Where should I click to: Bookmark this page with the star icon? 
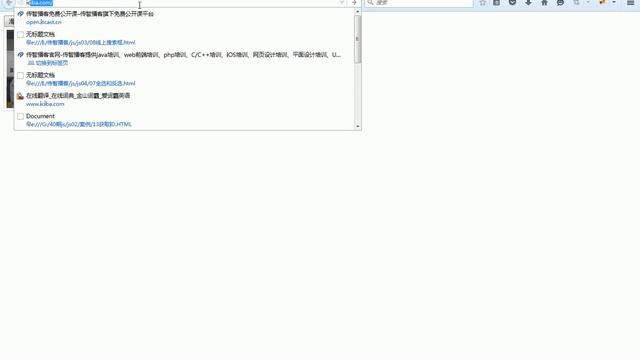point(482,2)
